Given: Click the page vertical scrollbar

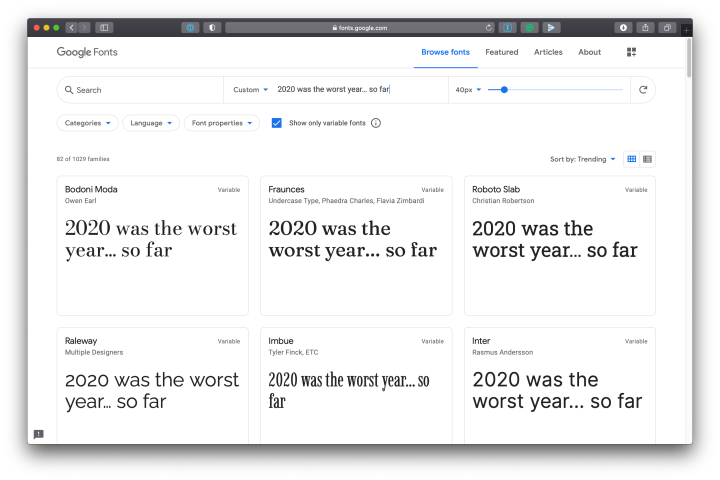Looking at the screenshot, I should pyautogui.click(x=689, y=58).
